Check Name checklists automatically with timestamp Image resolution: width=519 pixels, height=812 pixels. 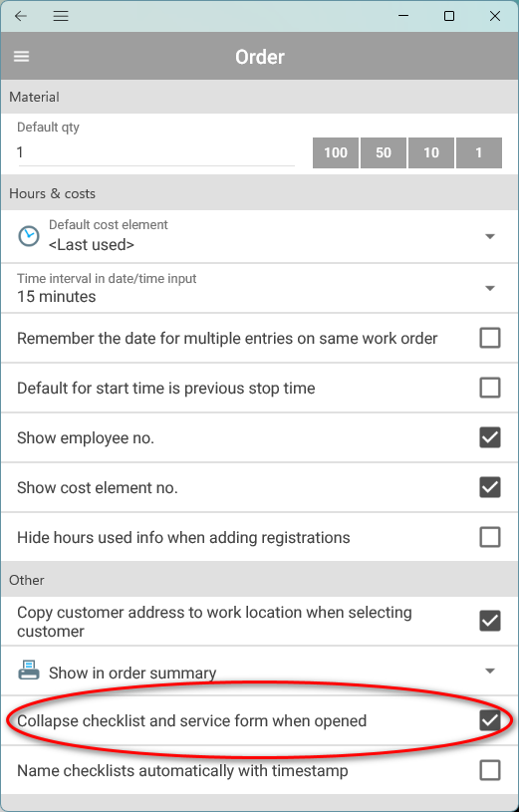[489, 770]
